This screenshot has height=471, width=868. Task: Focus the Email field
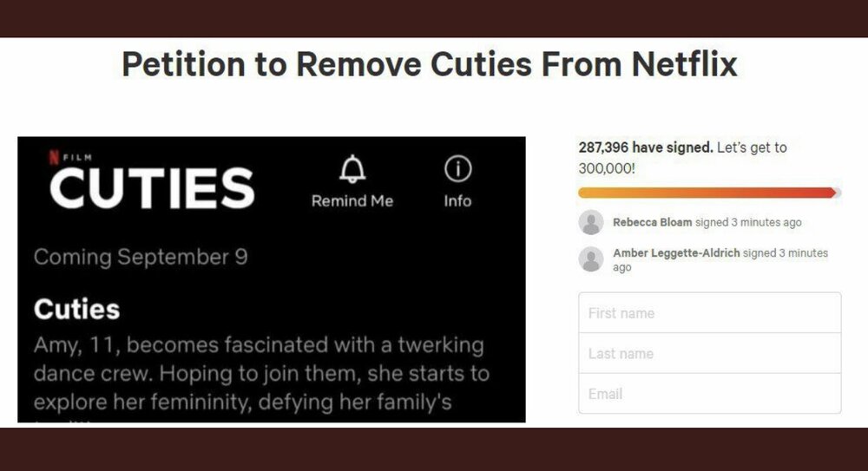point(710,394)
